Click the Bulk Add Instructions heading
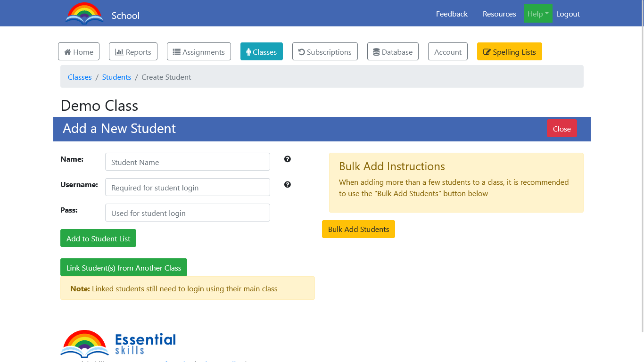644x362 pixels. [392, 166]
